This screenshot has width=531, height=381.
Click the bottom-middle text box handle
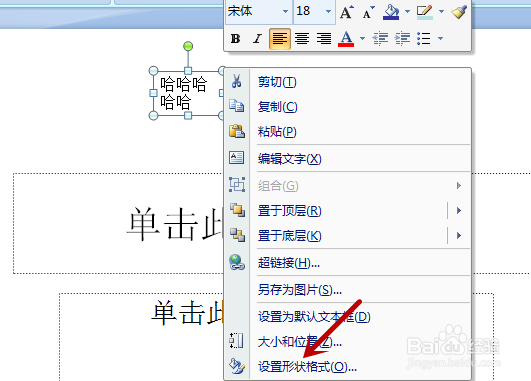click(188, 116)
